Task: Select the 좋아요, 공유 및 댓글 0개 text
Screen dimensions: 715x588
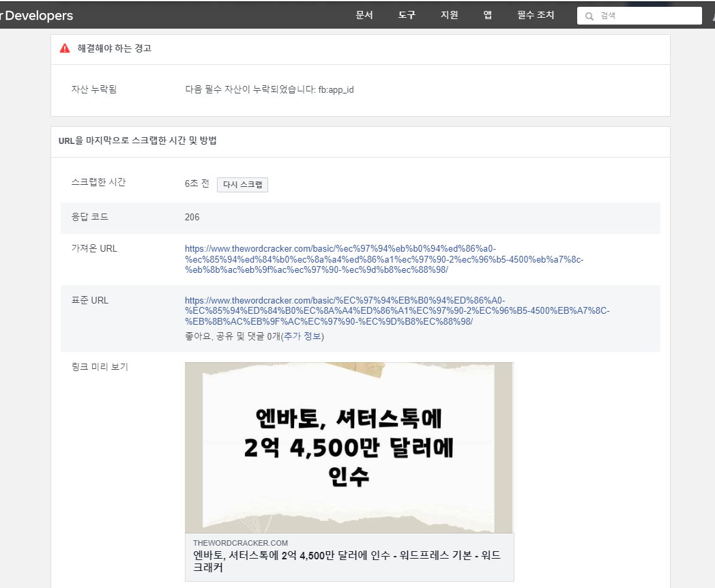Action: click(233, 336)
